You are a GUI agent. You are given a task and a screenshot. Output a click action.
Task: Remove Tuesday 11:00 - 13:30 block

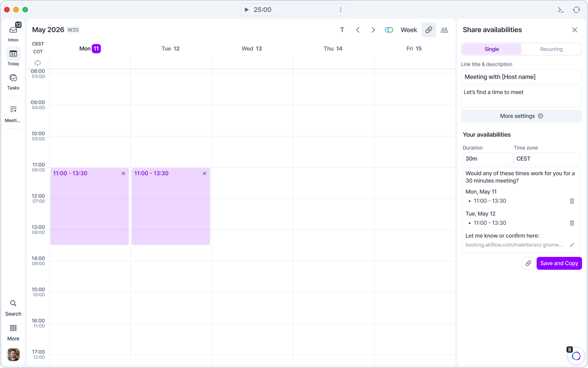204,173
